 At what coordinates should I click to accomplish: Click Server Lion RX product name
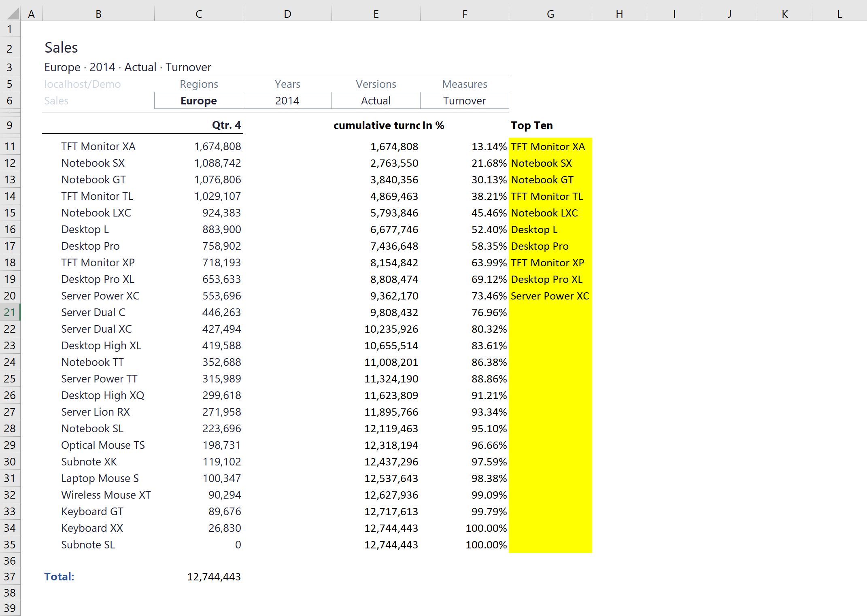pyautogui.click(x=96, y=412)
